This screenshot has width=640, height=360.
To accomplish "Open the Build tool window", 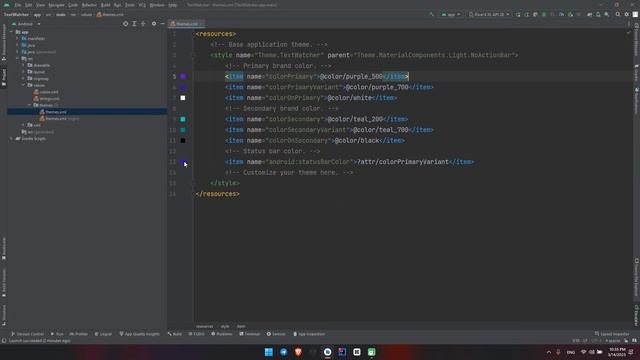I will click(175, 334).
